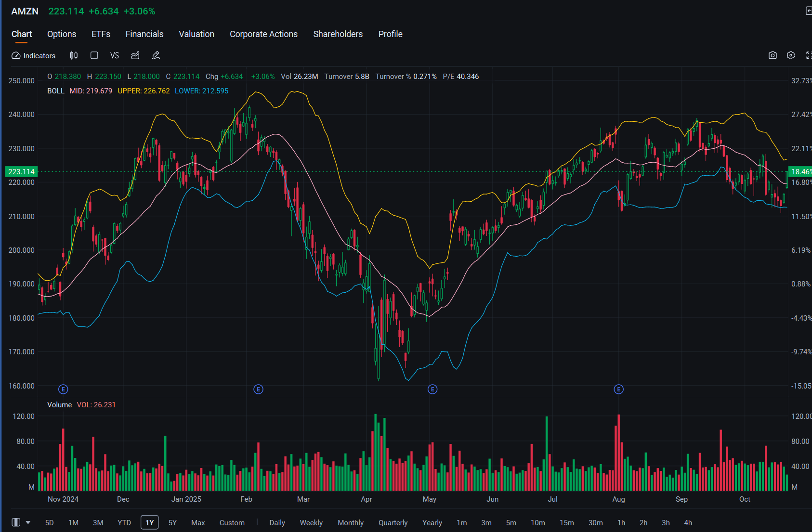Open the VS compare tool
The image size is (812, 532).
(x=115, y=56)
